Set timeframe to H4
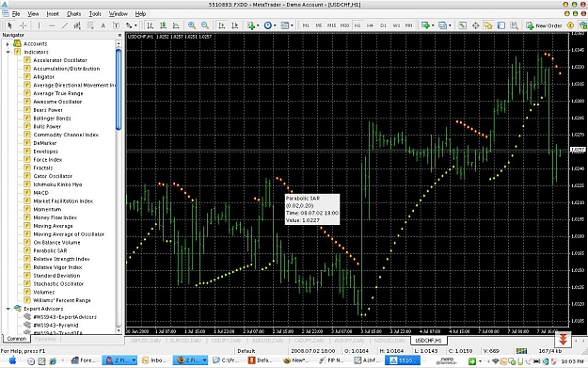Viewport: 588px width, 368px height. [370, 25]
